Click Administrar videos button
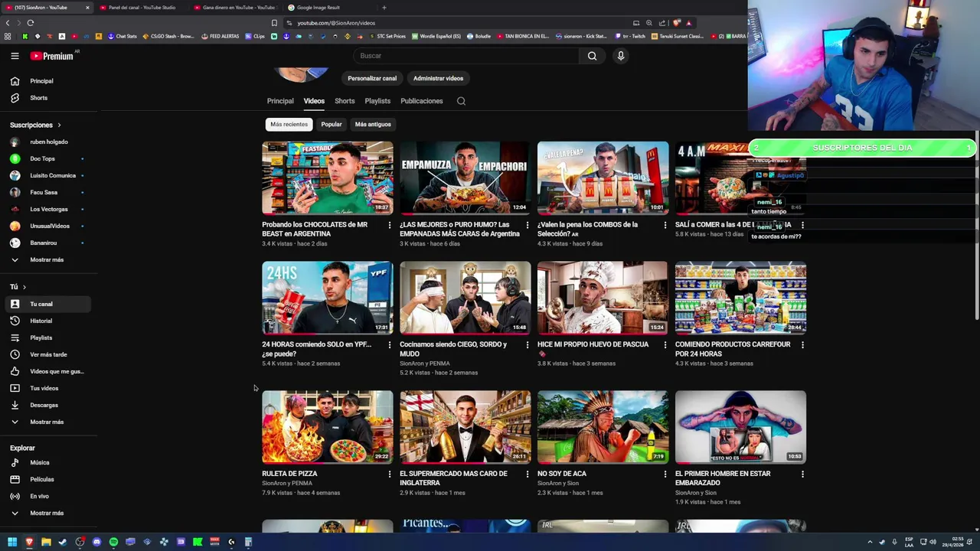Screen dimensions: 980x551 [438, 78]
